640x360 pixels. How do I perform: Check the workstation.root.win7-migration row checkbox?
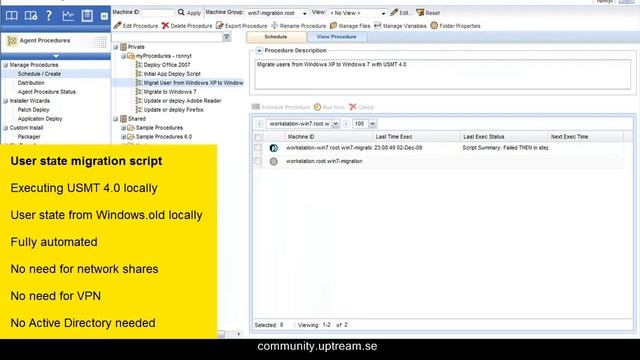(x=258, y=161)
